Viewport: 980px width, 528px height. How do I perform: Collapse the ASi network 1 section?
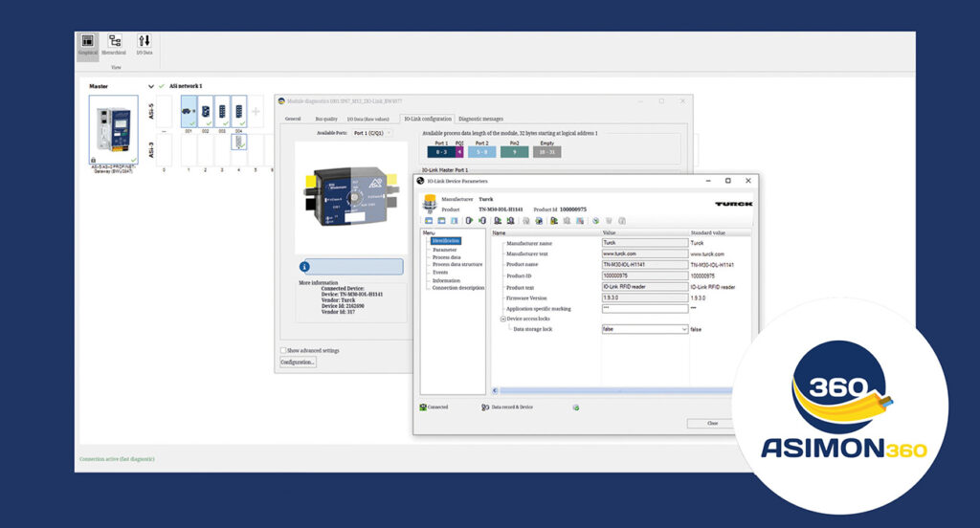[x=150, y=86]
